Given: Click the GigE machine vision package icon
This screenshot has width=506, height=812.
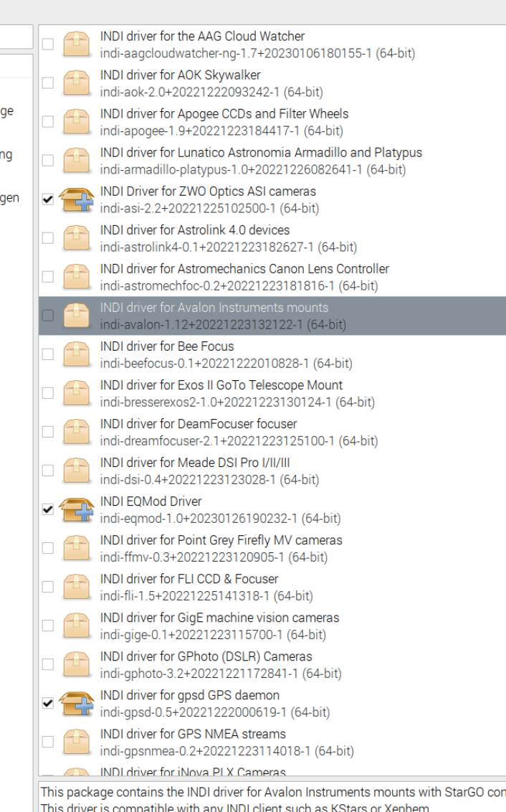Looking at the screenshot, I should click(77, 625).
